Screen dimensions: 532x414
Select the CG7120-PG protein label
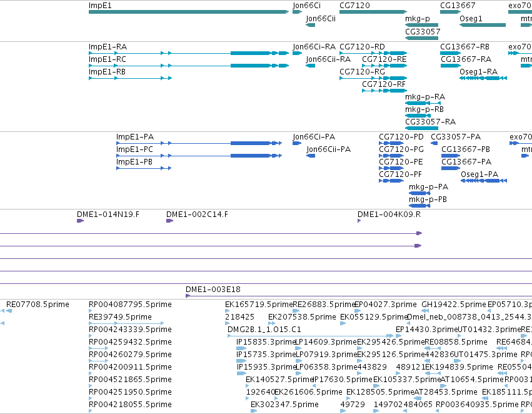tap(401, 149)
